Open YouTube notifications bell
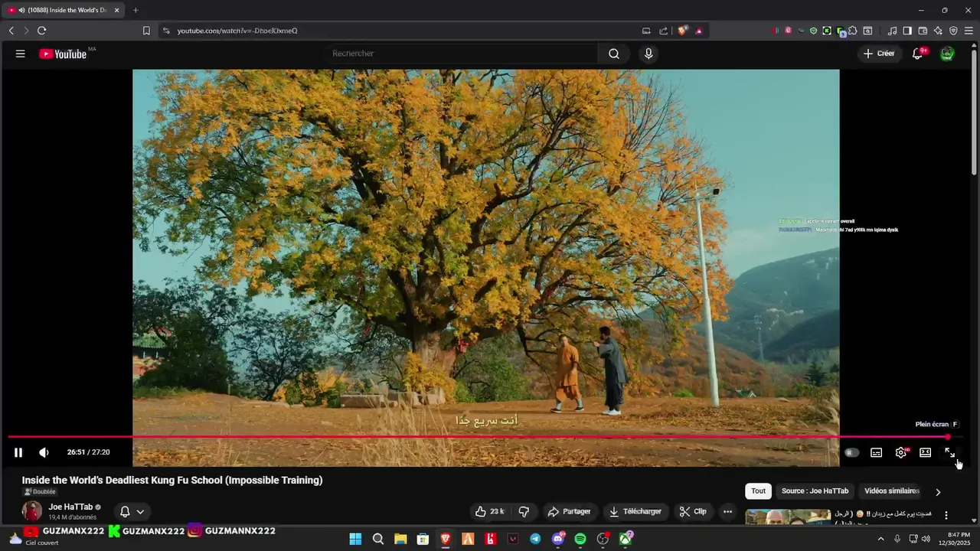 917,54
